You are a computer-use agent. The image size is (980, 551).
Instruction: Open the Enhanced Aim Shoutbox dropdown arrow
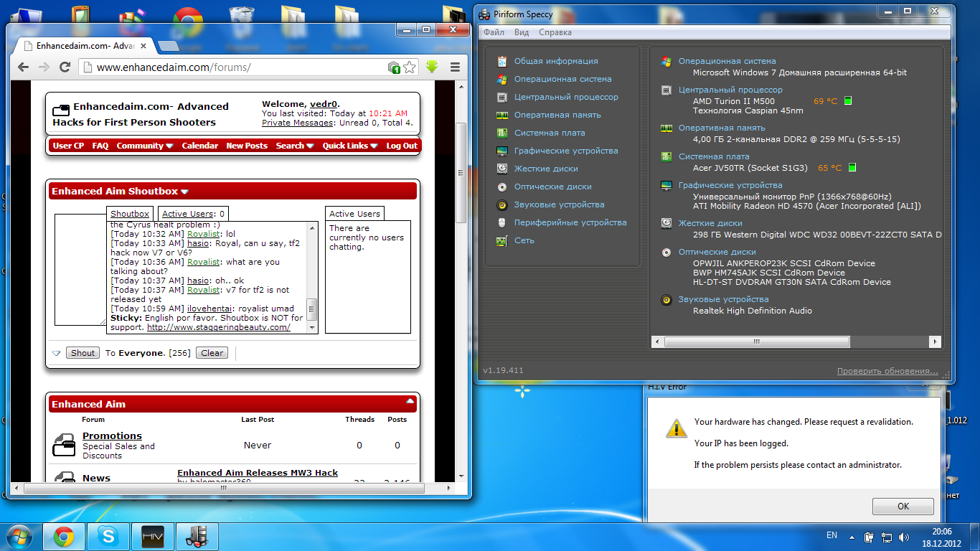pos(184,192)
